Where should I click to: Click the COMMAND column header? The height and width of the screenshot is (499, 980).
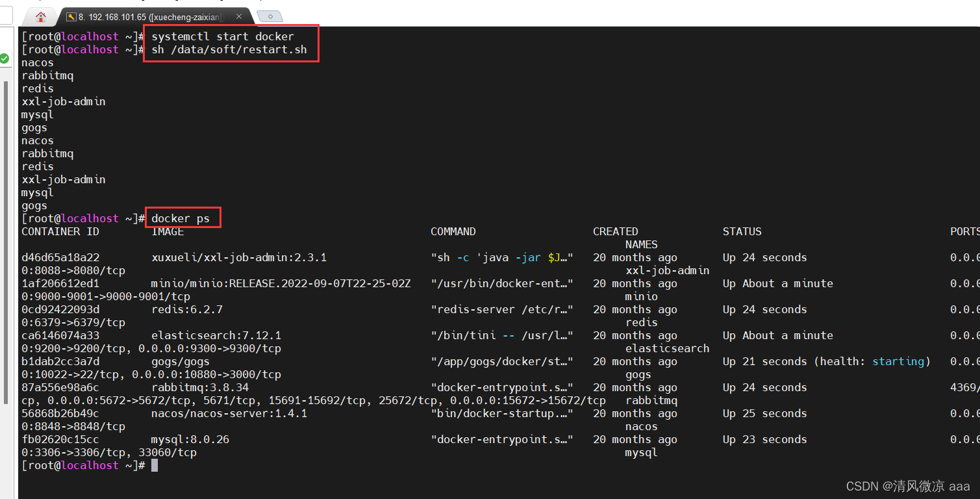point(453,231)
